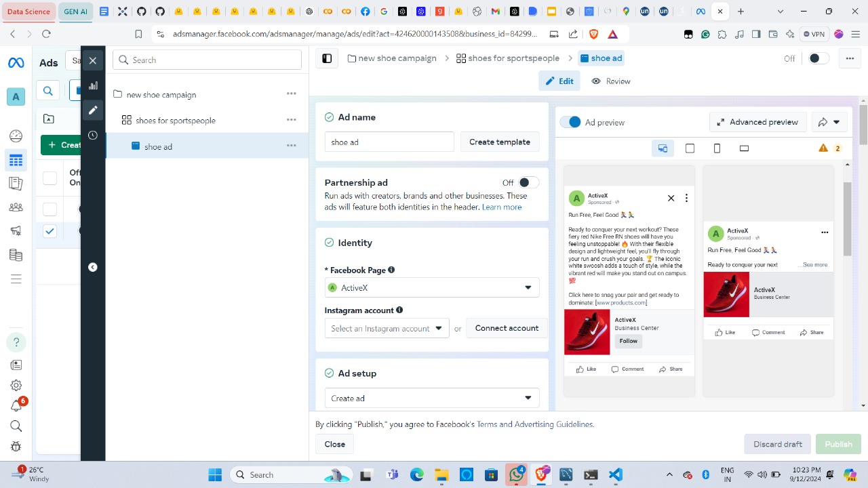Open VS Code from the taskbar

tap(616, 474)
